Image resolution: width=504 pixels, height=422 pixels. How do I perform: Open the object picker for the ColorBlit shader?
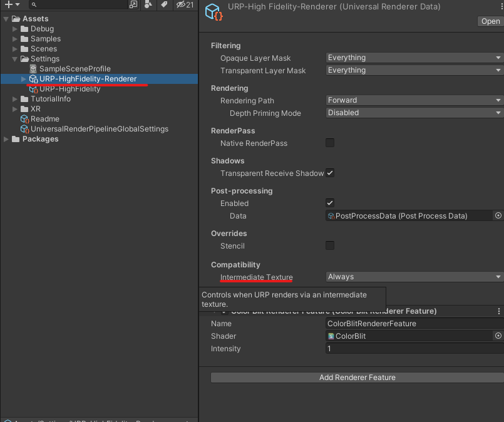click(498, 336)
